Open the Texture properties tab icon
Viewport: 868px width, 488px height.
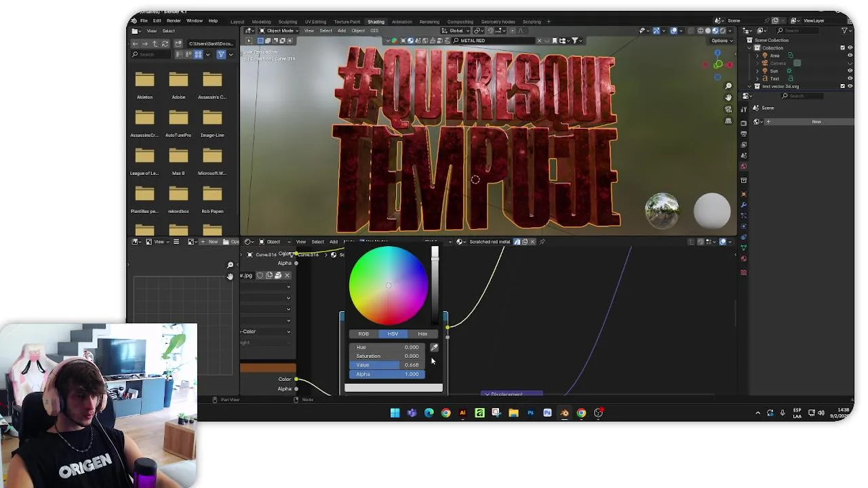(x=744, y=272)
